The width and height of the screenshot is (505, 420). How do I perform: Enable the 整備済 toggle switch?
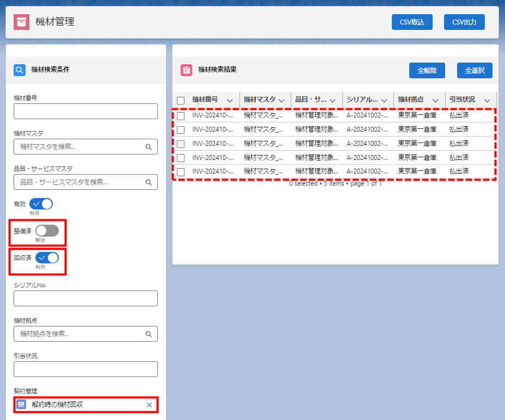tap(47, 231)
